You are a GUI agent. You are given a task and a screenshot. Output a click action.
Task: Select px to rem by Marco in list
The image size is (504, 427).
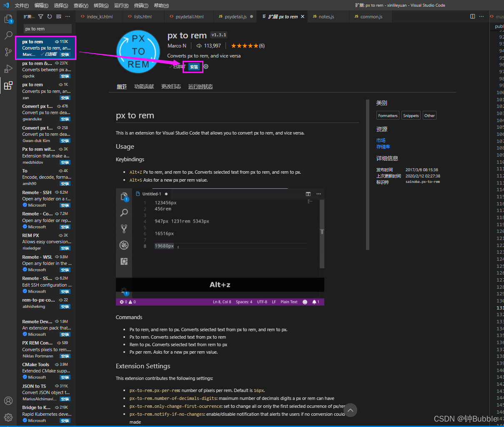click(46, 48)
